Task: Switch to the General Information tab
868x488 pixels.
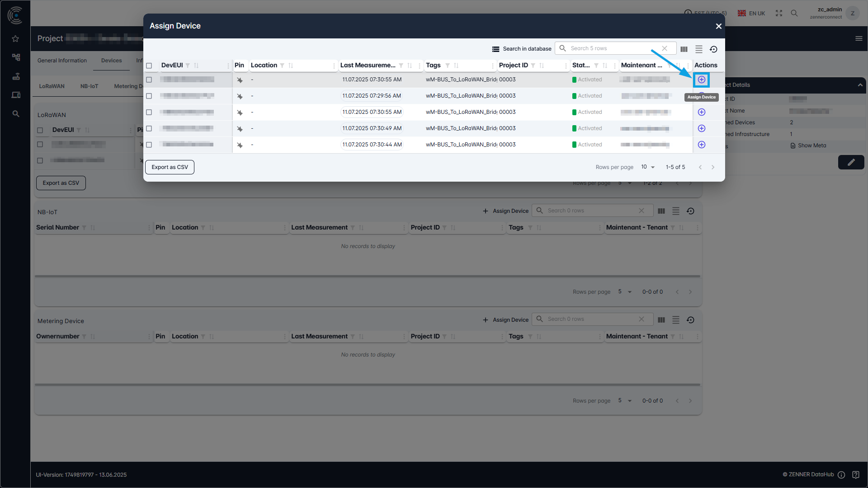Action: click(62, 60)
